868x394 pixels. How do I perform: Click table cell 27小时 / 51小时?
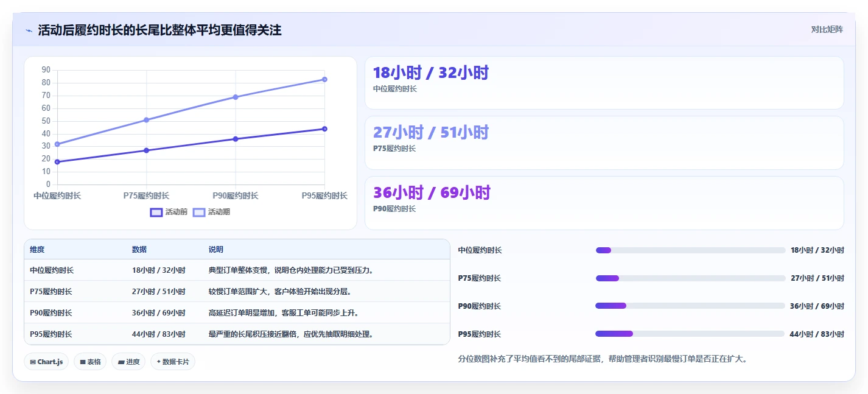point(159,292)
